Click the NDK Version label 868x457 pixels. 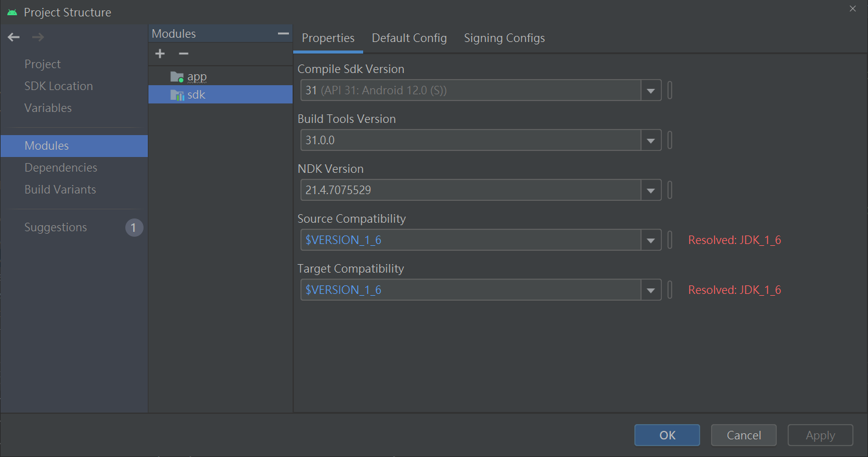coord(330,169)
